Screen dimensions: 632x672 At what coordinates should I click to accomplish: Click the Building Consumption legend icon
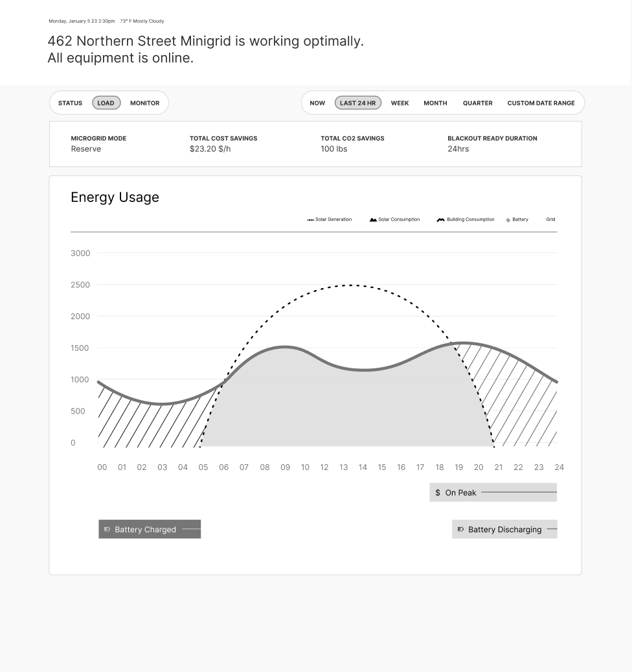(x=441, y=220)
